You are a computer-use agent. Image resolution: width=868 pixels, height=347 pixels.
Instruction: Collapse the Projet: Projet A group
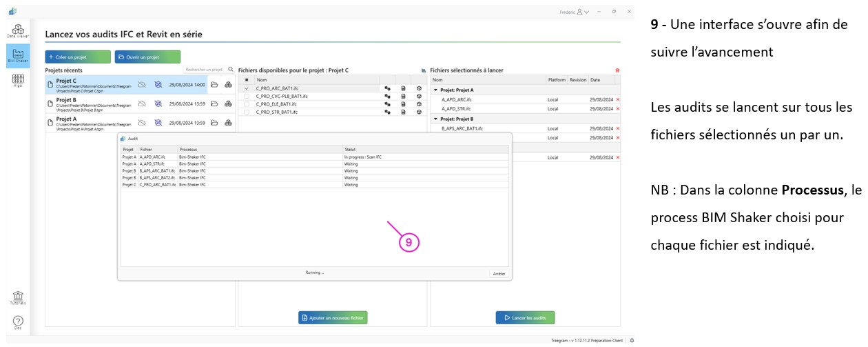coord(435,90)
